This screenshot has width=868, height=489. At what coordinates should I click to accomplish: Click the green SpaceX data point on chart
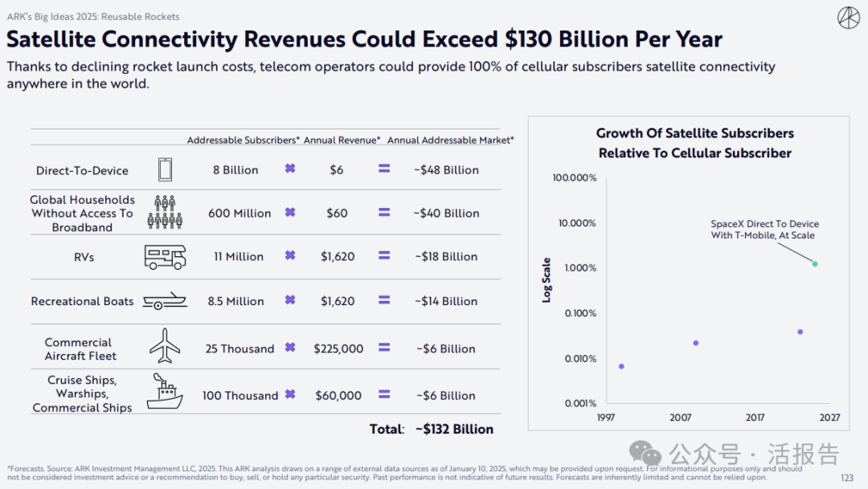(x=814, y=263)
